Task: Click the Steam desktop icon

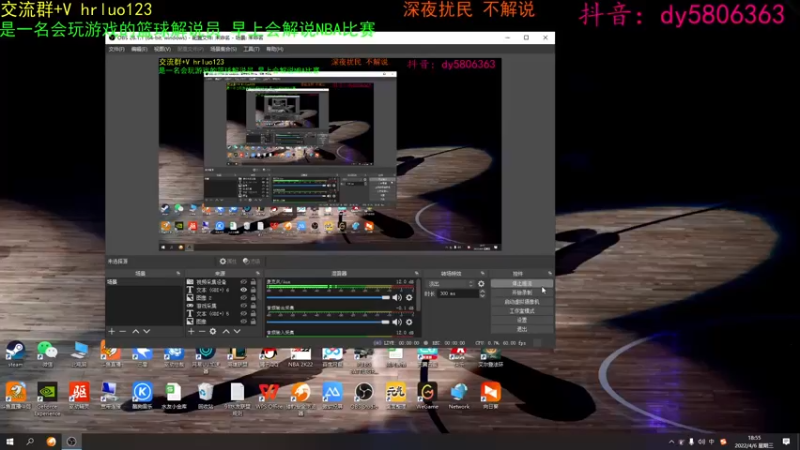Action: [15, 354]
